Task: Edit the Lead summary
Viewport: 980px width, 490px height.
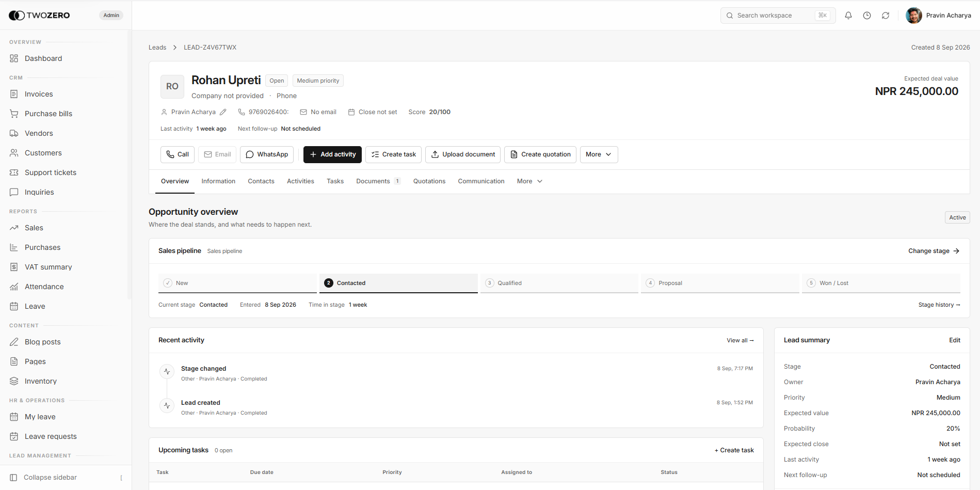Action: [x=955, y=340]
